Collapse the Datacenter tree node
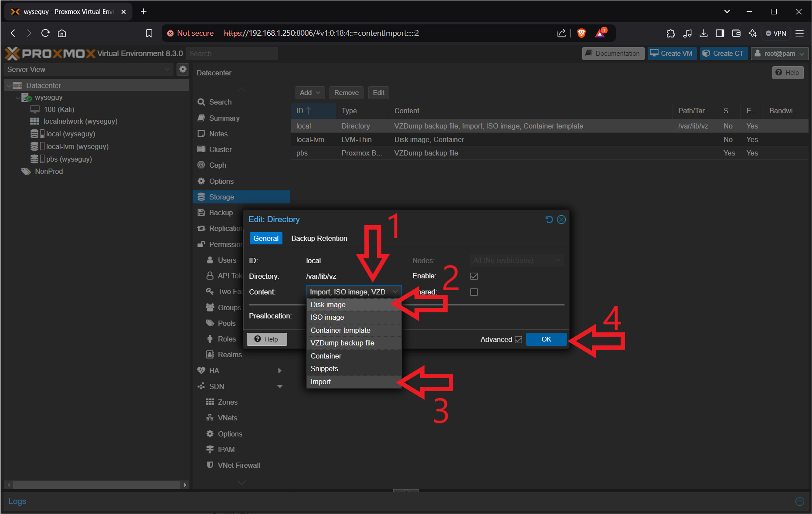The image size is (812, 514). pos(9,85)
